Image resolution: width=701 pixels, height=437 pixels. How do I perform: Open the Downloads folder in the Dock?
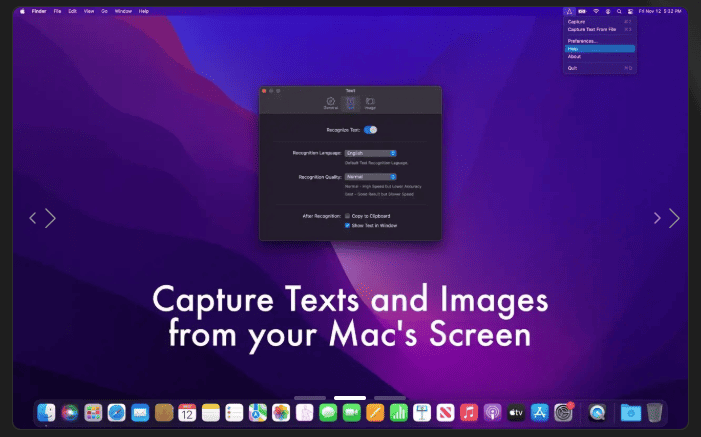pyautogui.click(x=631, y=412)
